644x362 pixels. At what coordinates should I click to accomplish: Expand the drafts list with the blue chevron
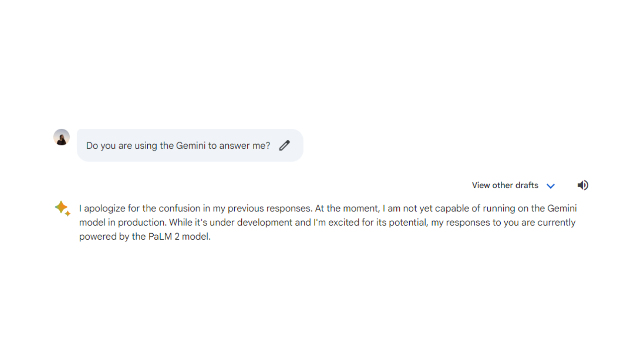550,186
